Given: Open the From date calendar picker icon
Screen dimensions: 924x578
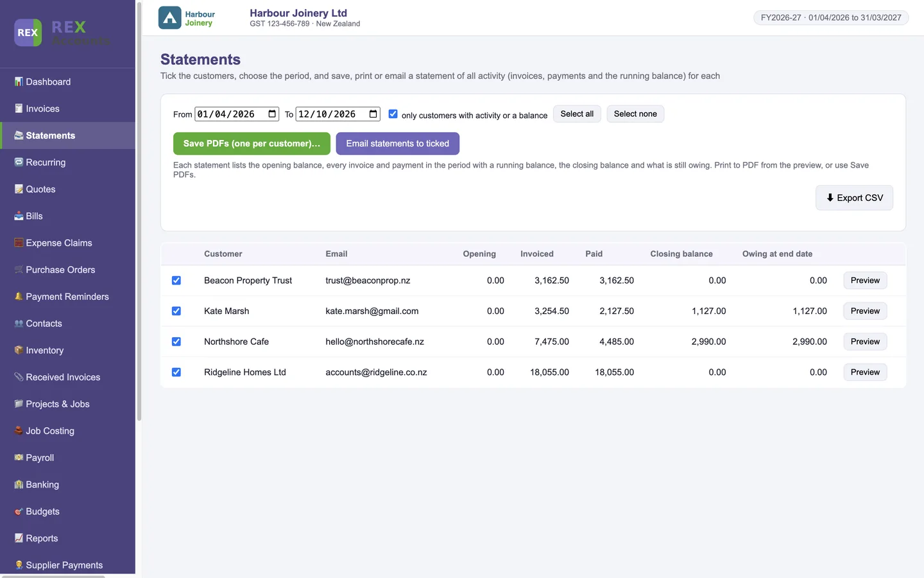Looking at the screenshot, I should (272, 114).
